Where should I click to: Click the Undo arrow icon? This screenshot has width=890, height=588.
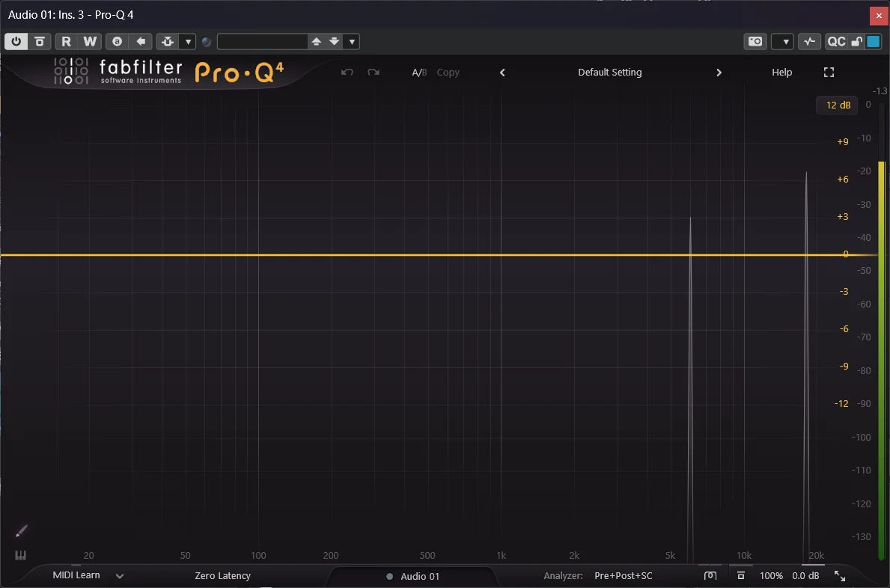347,72
